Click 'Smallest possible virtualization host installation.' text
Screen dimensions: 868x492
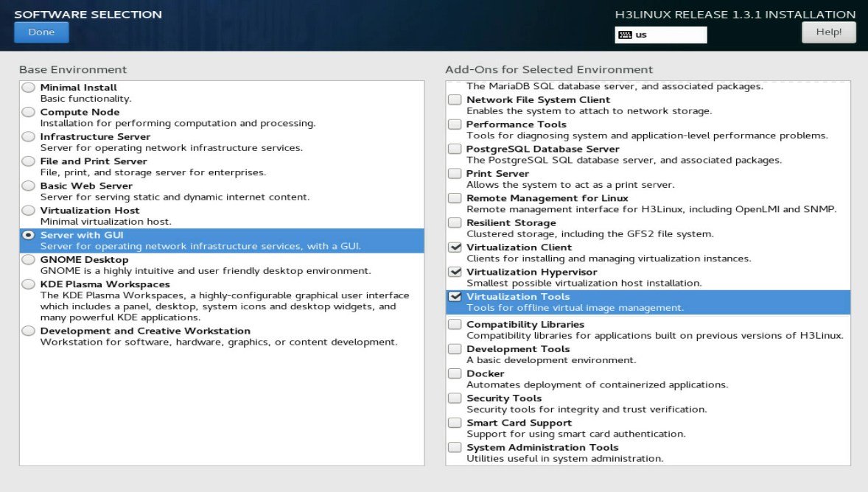coord(584,284)
